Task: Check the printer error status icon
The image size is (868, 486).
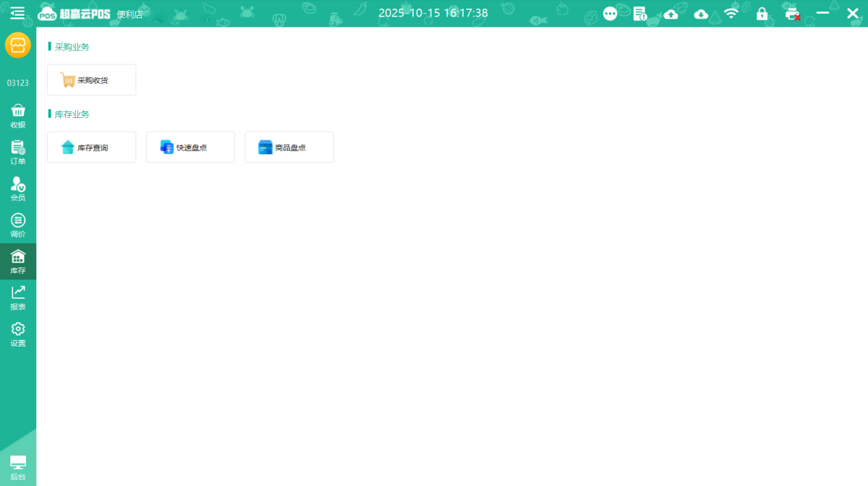Action: [x=792, y=14]
